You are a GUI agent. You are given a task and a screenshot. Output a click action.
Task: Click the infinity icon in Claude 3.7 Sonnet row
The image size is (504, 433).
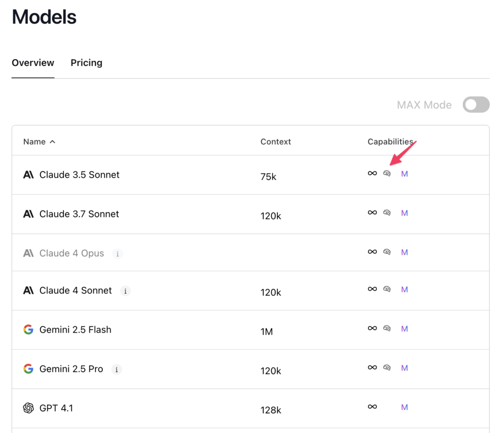tap(372, 213)
